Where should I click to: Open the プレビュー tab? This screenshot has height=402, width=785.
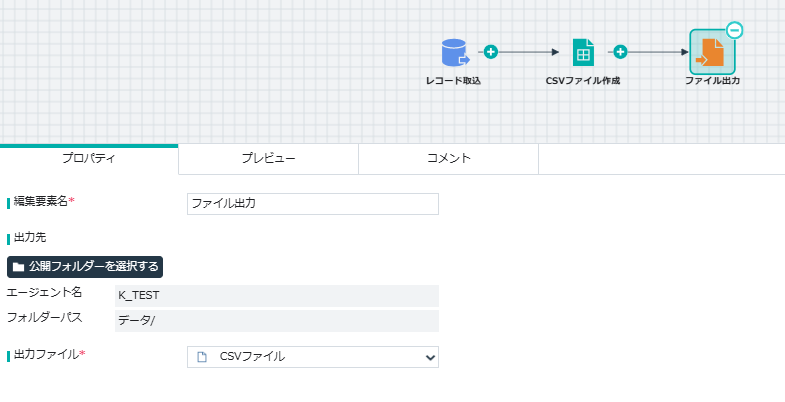268,159
